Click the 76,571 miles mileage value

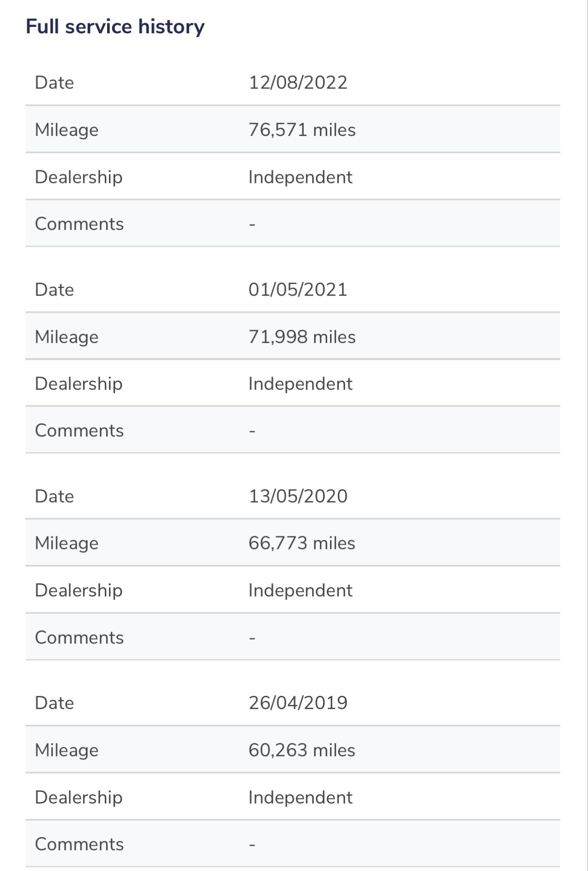[302, 130]
